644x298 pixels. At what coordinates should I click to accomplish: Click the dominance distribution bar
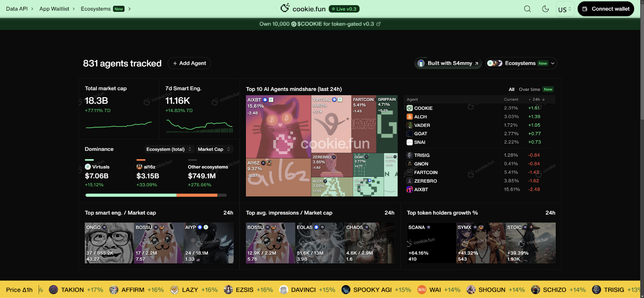156,195
